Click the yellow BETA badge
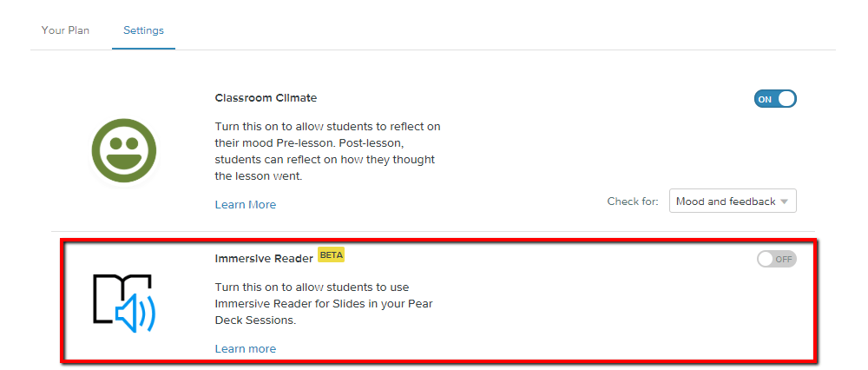Screen dimensions: 868x370 click(x=331, y=255)
